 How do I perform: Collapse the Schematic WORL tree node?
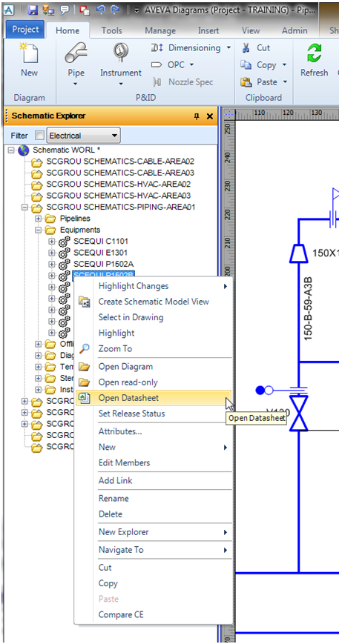click(10, 150)
